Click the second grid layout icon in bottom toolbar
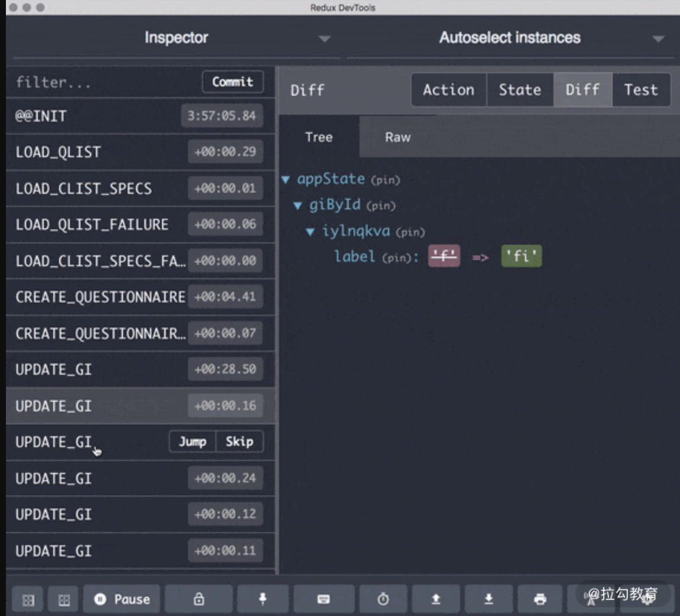 click(64, 599)
